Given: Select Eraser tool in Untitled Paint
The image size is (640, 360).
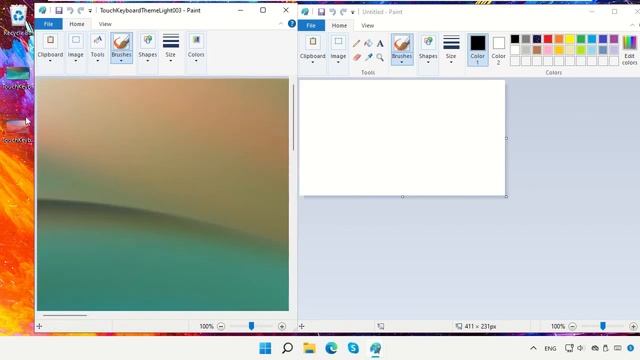Looking at the screenshot, I should coord(357,57).
